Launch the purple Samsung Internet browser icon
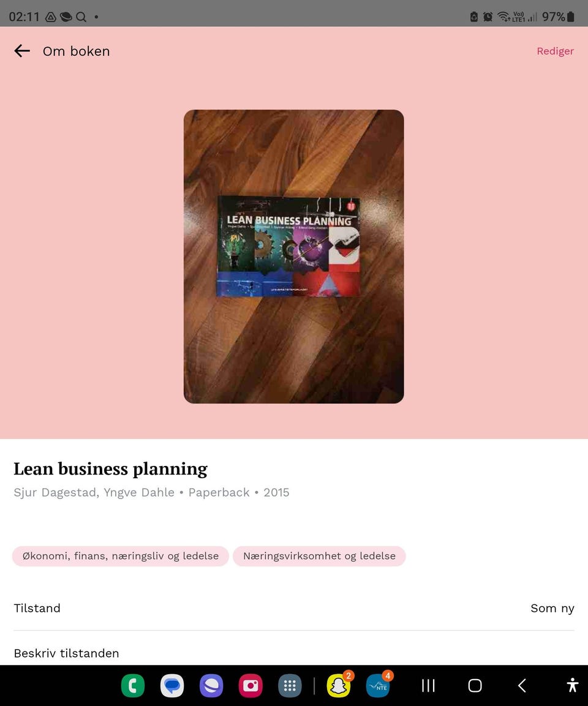The width and height of the screenshot is (588, 706). 211,685
